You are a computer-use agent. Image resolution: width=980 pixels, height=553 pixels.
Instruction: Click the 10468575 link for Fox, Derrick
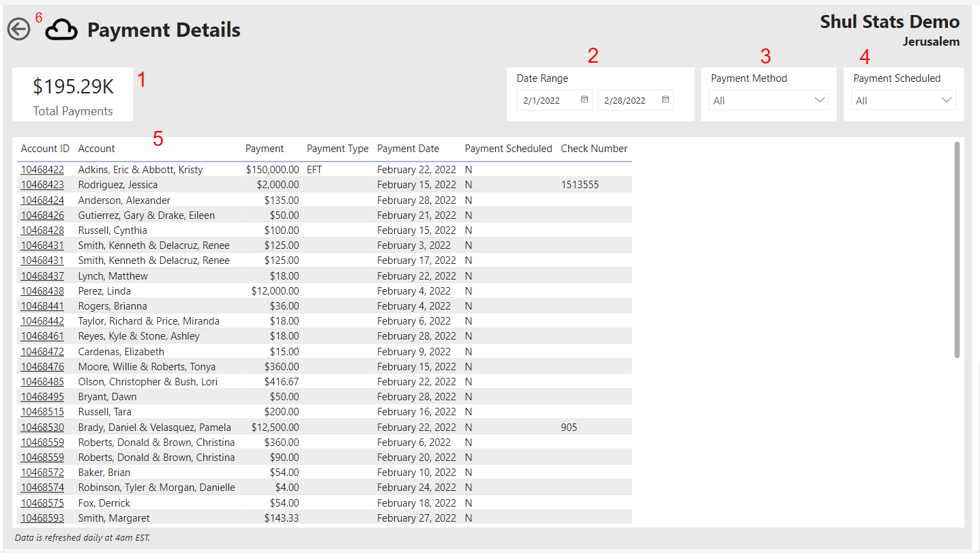tap(42, 503)
